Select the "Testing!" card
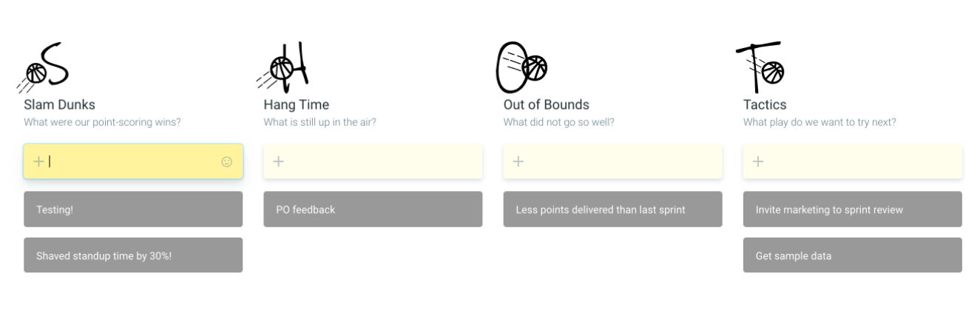Image resolution: width=980 pixels, height=316 pixels. 133,209
